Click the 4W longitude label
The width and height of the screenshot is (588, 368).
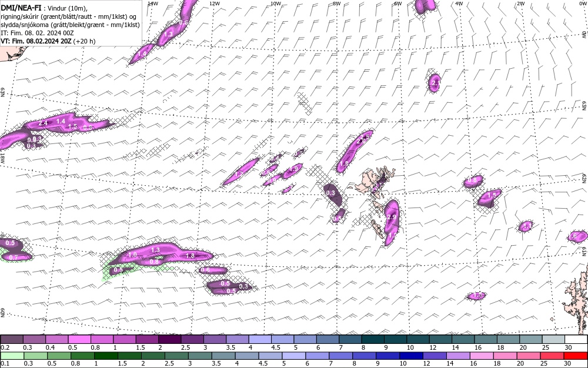pyautogui.click(x=459, y=4)
